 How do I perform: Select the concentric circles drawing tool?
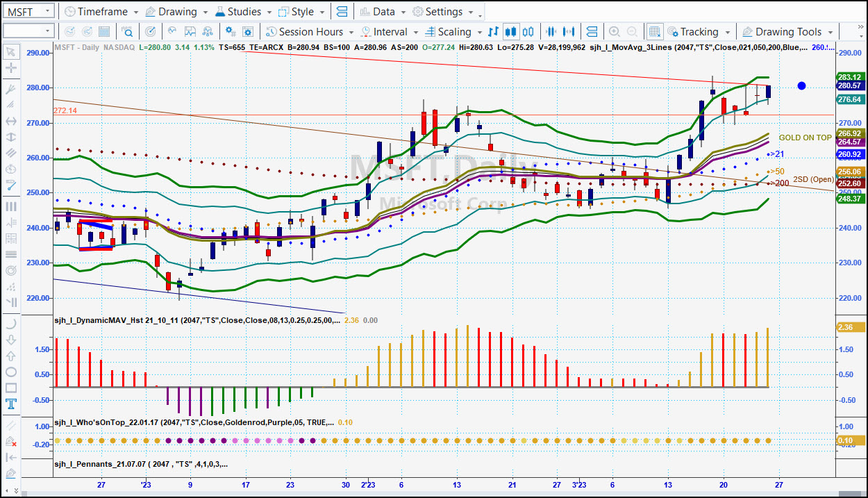click(x=11, y=270)
